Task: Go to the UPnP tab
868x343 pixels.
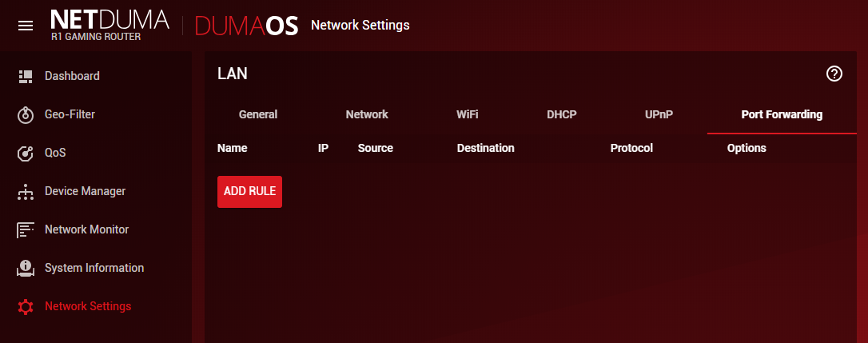Action: [659, 114]
